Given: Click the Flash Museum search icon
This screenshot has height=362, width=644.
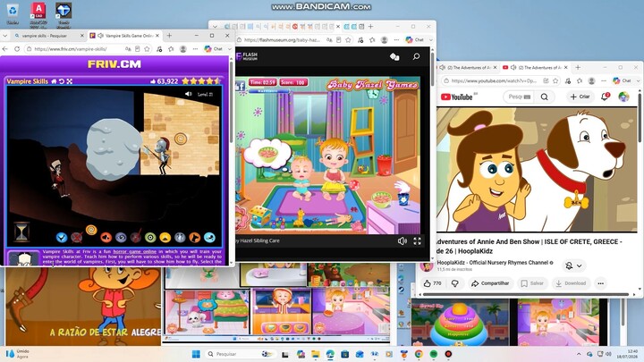Looking at the screenshot, I should [416, 56].
